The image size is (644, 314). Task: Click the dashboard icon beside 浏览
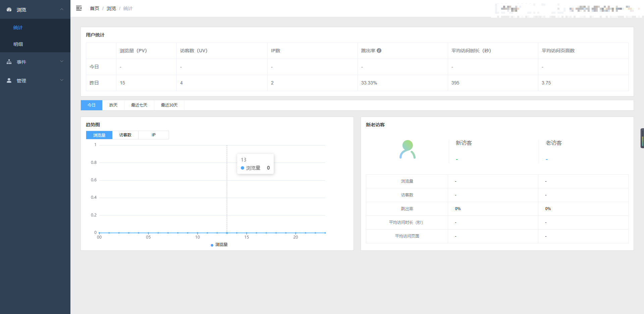pos(9,10)
